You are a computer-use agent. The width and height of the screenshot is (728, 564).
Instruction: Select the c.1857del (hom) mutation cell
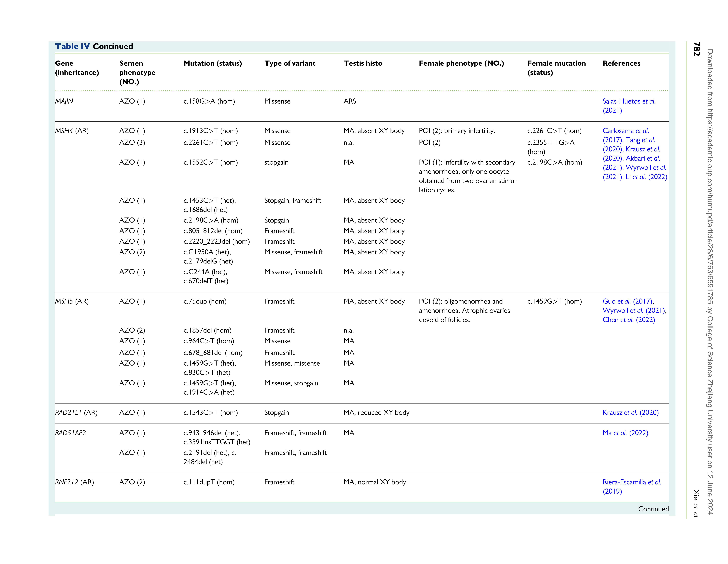pyautogui.click(x=207, y=330)
